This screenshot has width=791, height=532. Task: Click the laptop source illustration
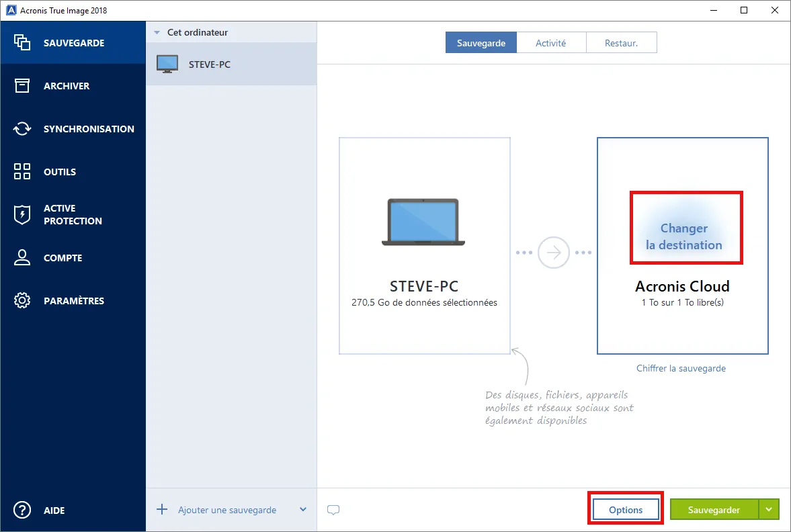423,222
